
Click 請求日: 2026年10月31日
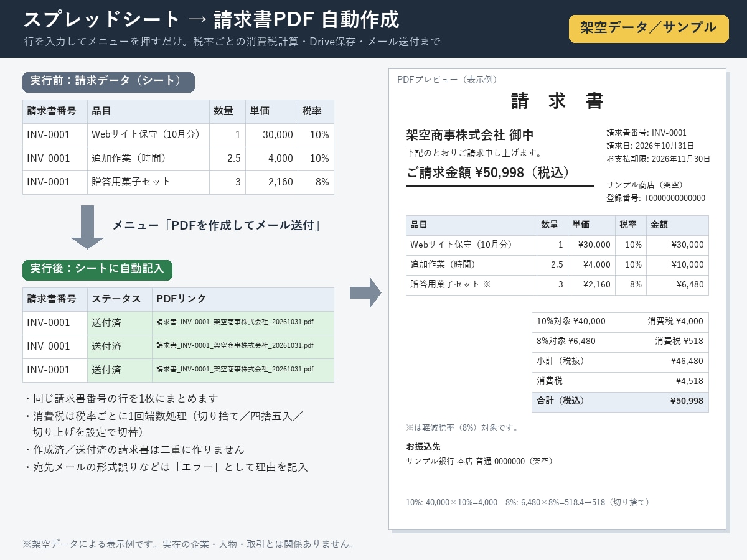click(x=651, y=146)
